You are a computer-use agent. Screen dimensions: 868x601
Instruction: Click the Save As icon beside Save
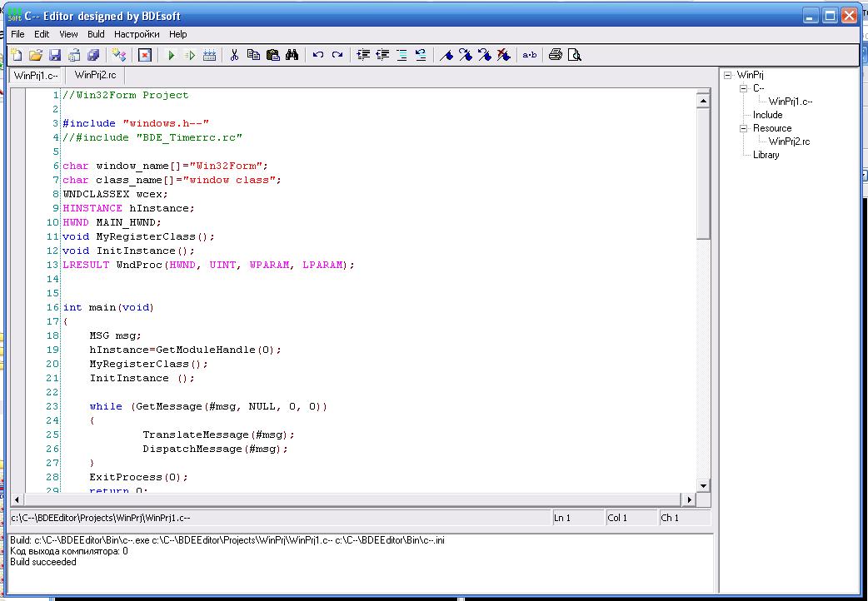point(73,55)
